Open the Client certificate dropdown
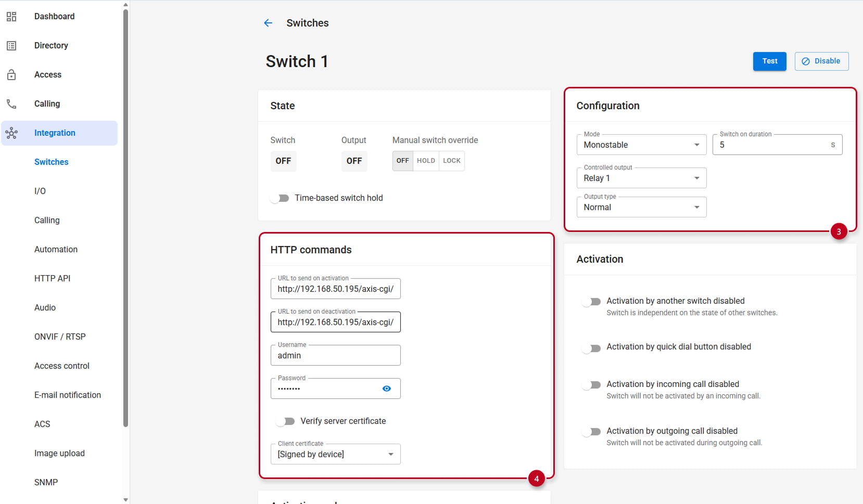This screenshot has width=863, height=504. (x=335, y=454)
